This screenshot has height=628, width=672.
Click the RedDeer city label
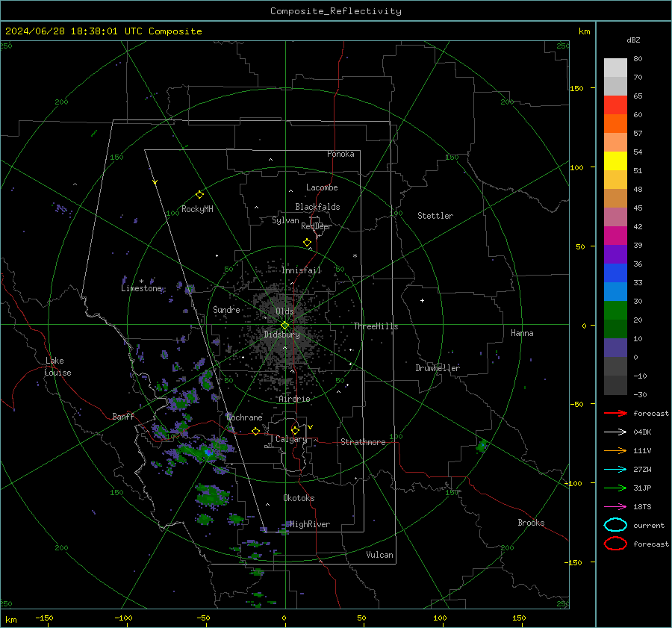pyautogui.click(x=317, y=226)
